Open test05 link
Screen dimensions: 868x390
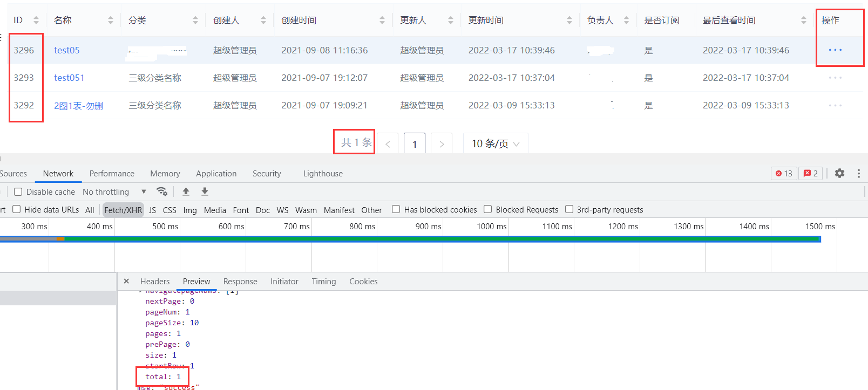(x=67, y=50)
